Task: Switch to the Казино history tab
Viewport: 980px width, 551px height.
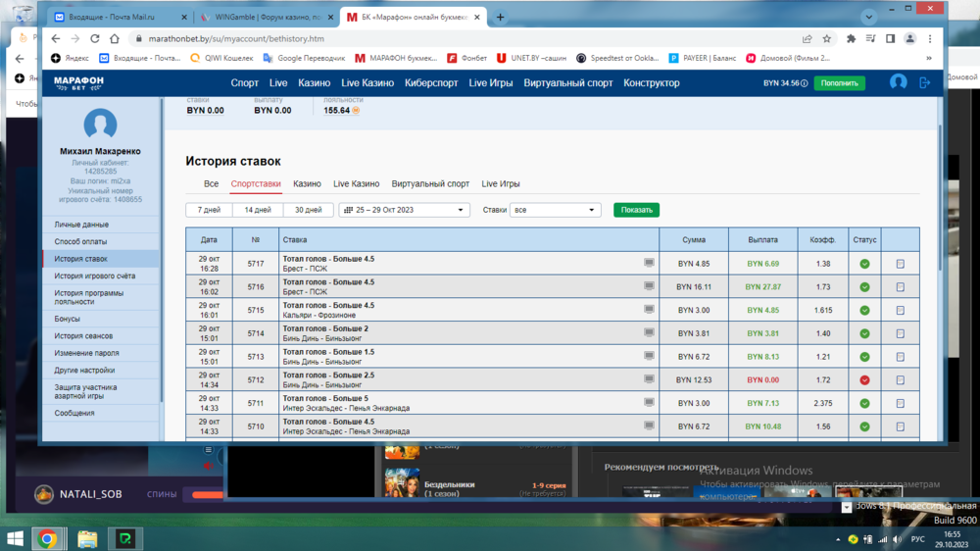Action: (x=307, y=184)
